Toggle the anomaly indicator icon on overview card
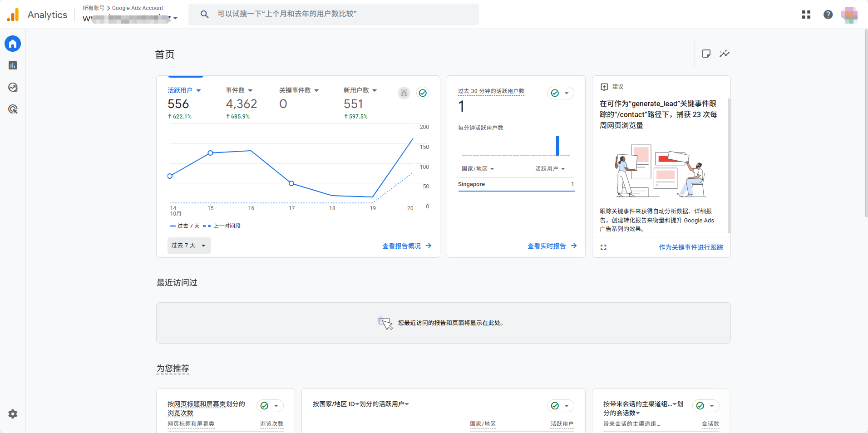 [x=404, y=93]
